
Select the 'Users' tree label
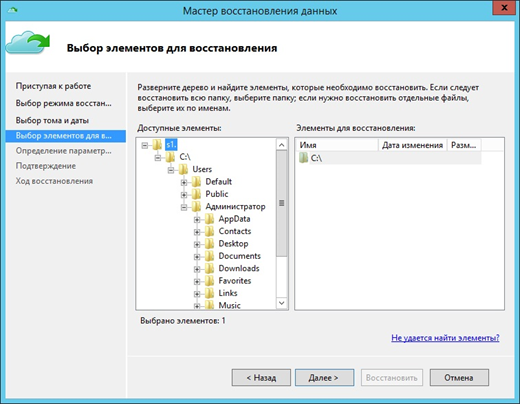pyautogui.click(x=202, y=169)
